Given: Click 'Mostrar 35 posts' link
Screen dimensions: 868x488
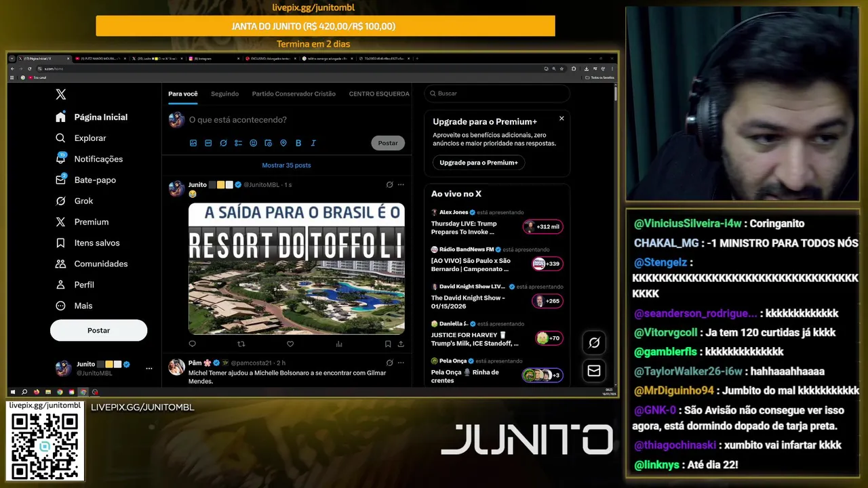Looking at the screenshot, I should pos(286,165).
